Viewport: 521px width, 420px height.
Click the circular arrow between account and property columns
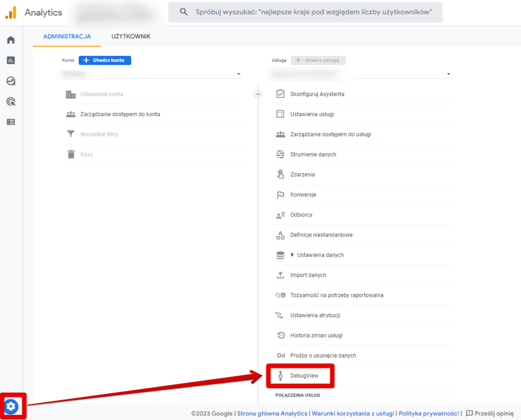257,94
